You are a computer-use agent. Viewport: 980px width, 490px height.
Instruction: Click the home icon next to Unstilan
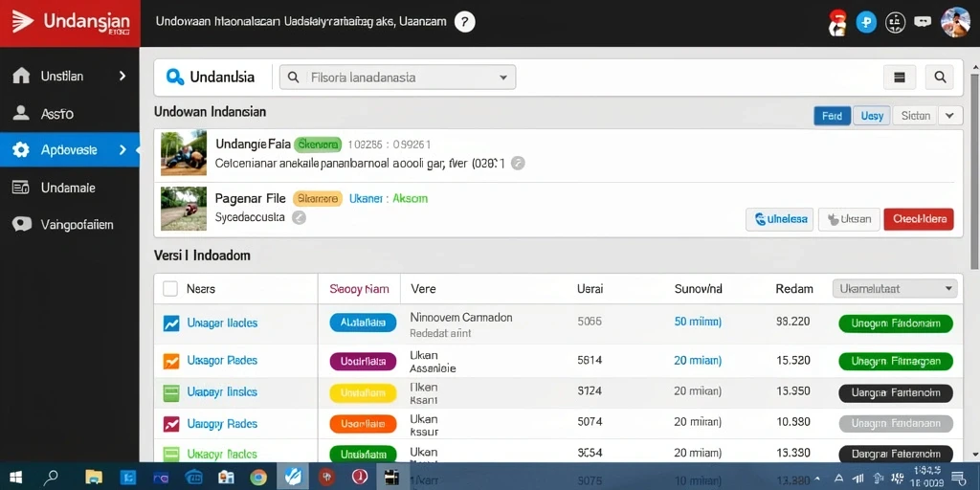point(21,77)
